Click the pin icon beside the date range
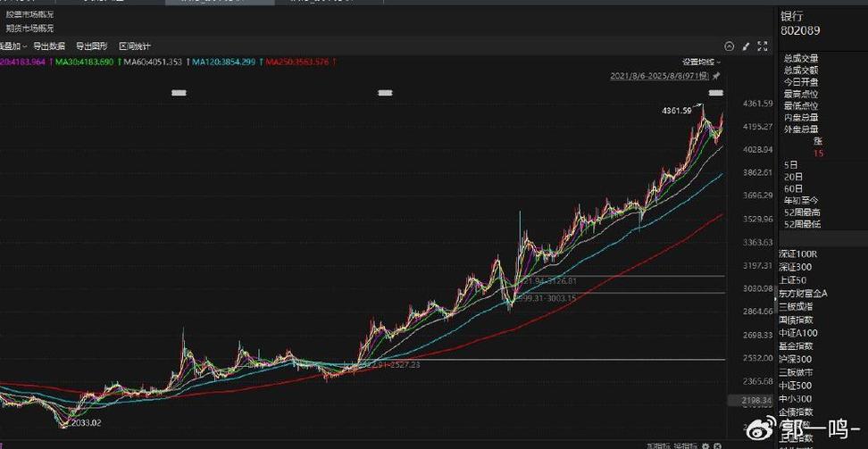This screenshot has width=868, height=449. point(715,77)
